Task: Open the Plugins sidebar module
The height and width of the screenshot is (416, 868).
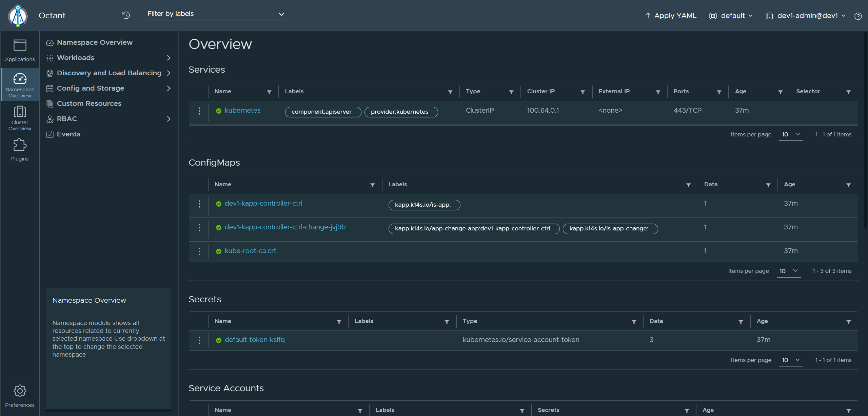Action: [x=20, y=150]
